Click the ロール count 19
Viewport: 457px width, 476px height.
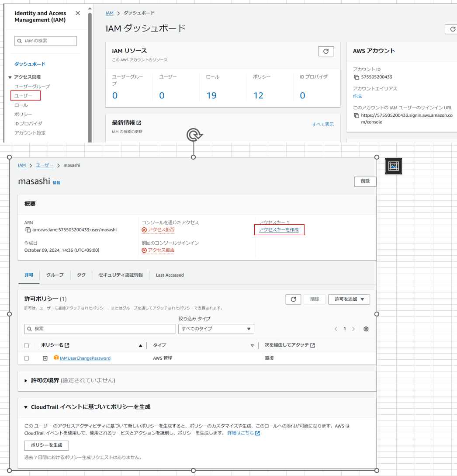point(211,95)
